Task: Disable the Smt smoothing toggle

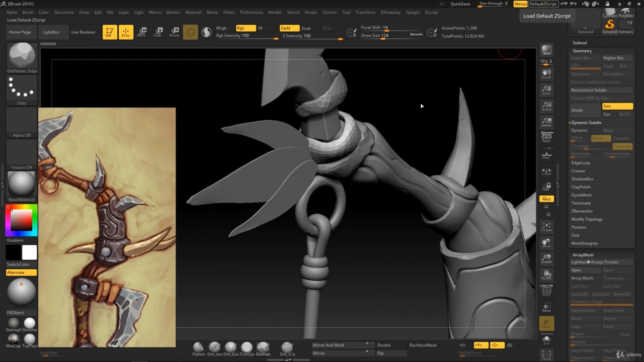Action: pos(617,106)
